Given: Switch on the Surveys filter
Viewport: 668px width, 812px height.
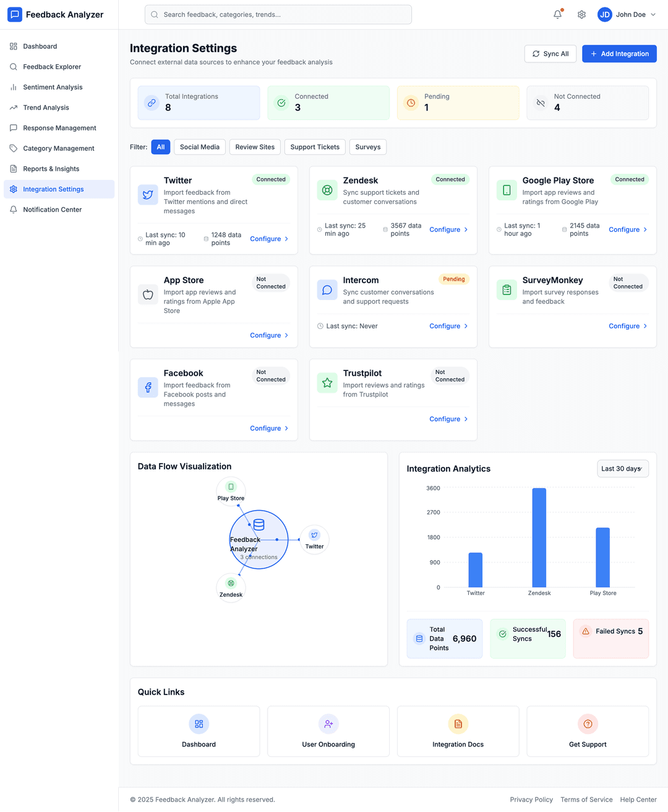Looking at the screenshot, I should pyautogui.click(x=367, y=147).
